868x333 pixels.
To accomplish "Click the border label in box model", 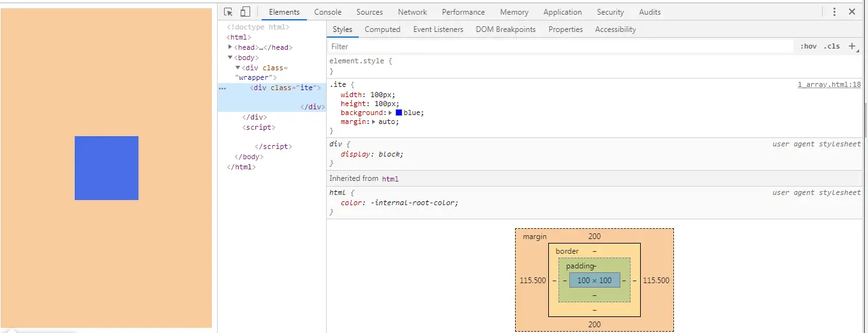I will tap(567, 251).
